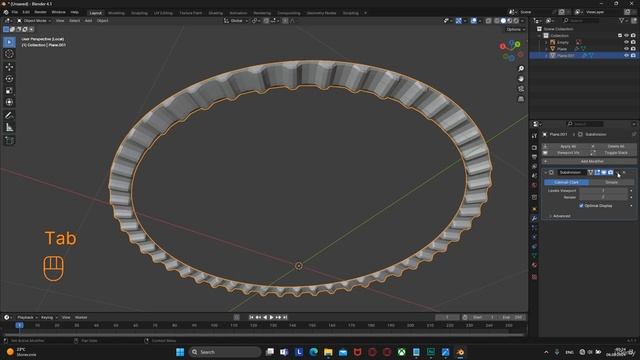This screenshot has width=640, height=360.
Task: Switch perspective/orthographic with the grid icon
Action: pyautogui.click(x=521, y=99)
